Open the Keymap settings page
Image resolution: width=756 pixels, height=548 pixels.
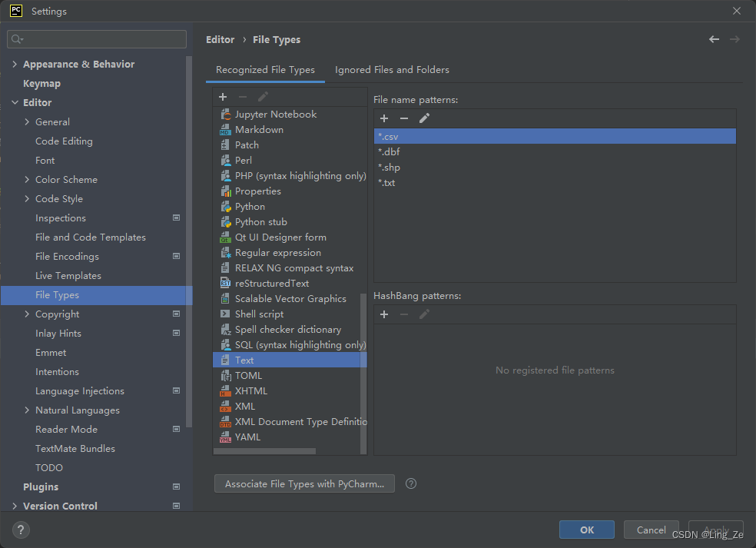click(x=42, y=84)
